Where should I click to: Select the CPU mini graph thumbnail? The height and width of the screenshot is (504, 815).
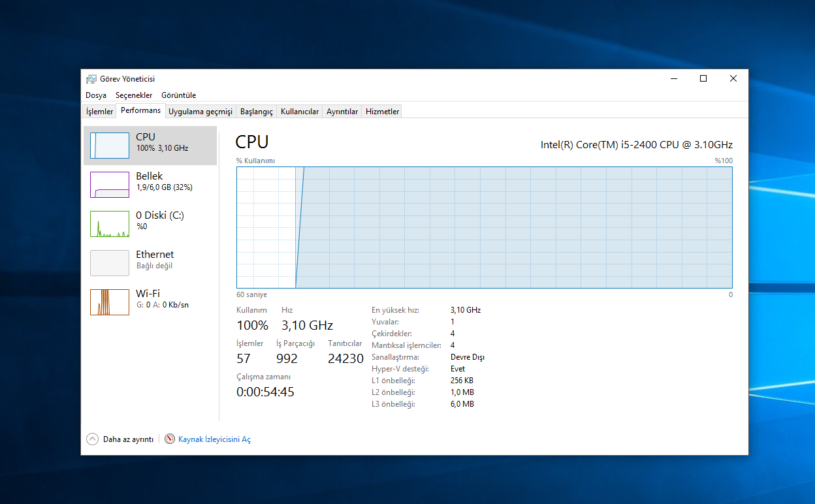click(x=110, y=146)
